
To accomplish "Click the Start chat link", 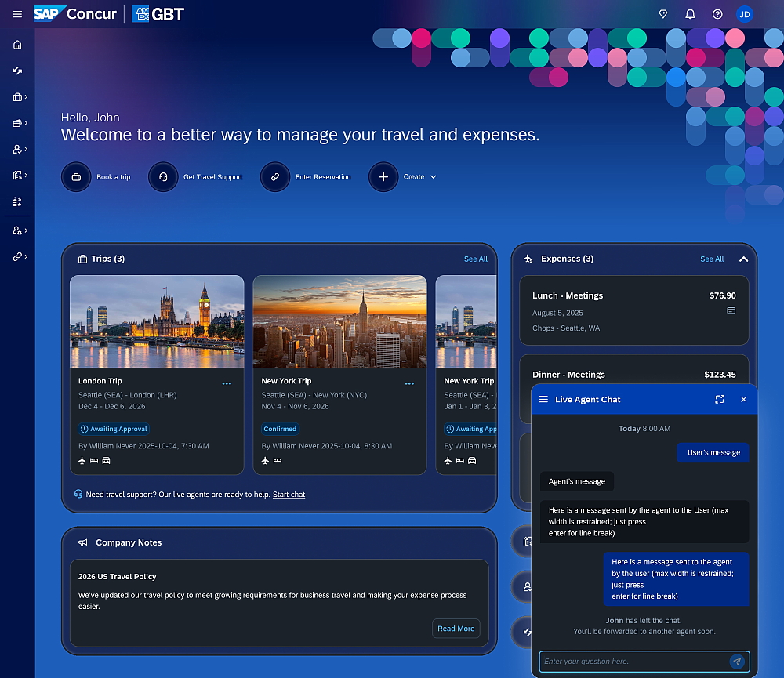I will pos(289,495).
